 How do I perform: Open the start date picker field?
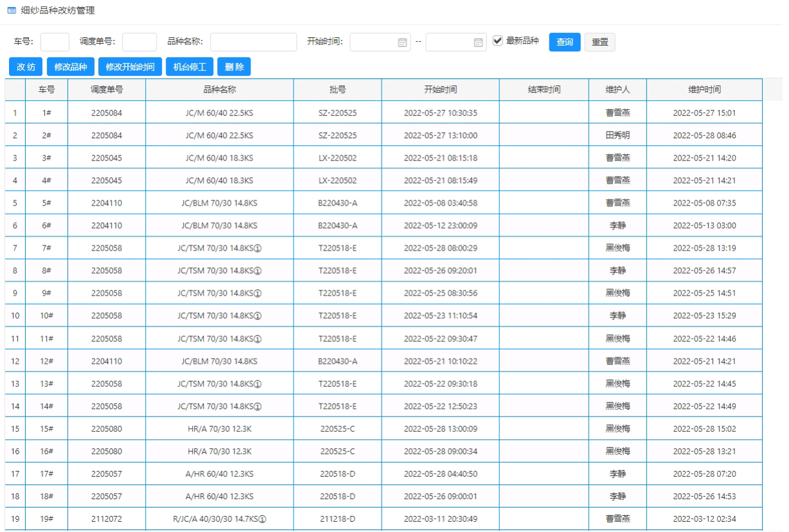(381, 42)
